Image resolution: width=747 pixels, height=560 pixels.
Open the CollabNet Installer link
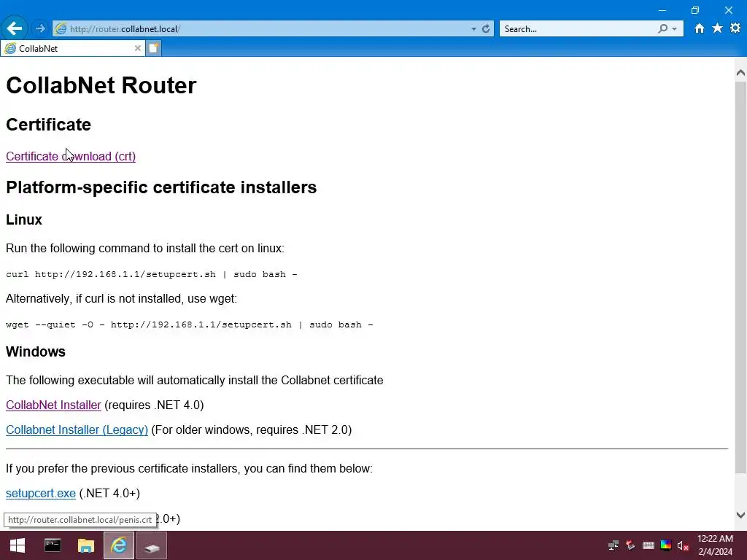[53, 405]
